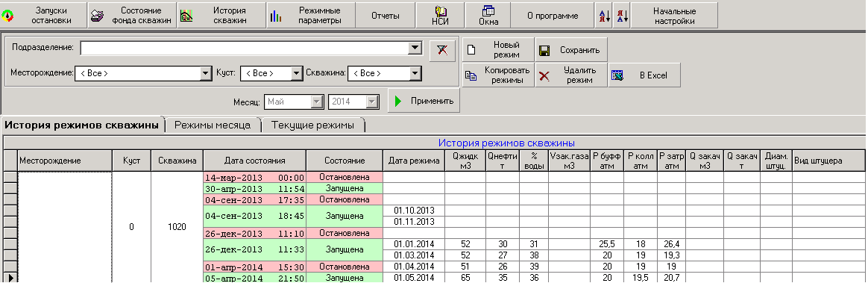
Task: Click the Р буфф value 25,5 cell
Action: [607, 244]
